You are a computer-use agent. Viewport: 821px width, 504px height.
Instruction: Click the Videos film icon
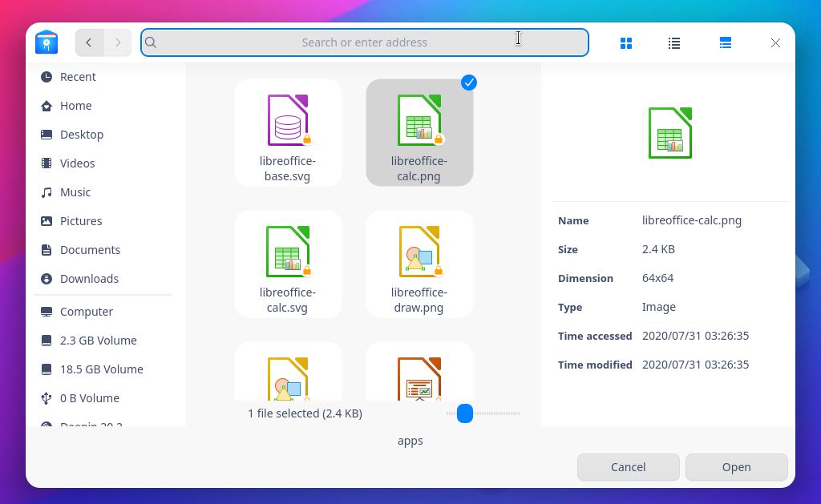[47, 163]
